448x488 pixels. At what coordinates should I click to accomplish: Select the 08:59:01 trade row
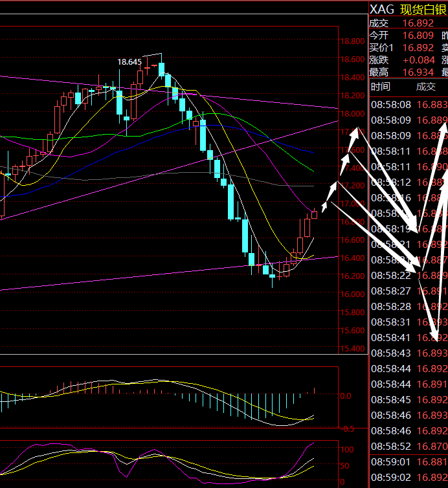(407, 462)
